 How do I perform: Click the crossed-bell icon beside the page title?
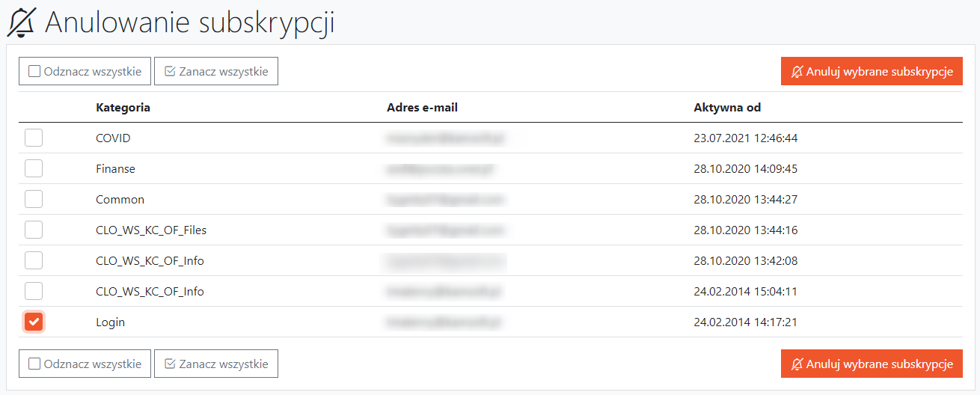(21, 22)
